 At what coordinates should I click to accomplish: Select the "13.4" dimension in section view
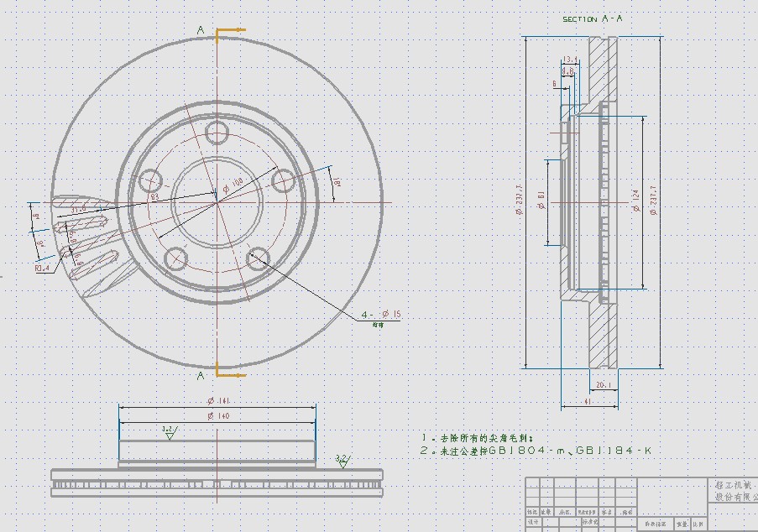coord(571,59)
